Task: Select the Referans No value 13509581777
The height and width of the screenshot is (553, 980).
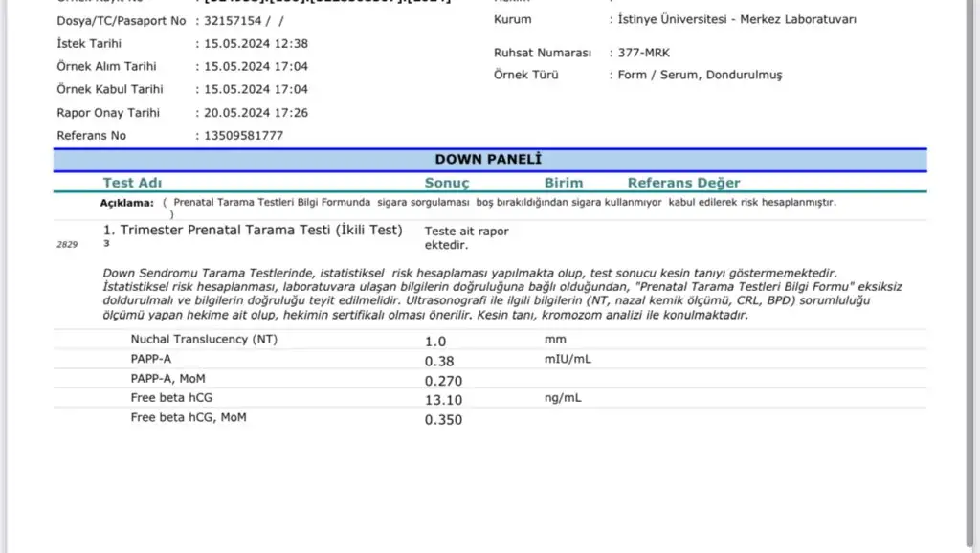Action: [243, 136]
